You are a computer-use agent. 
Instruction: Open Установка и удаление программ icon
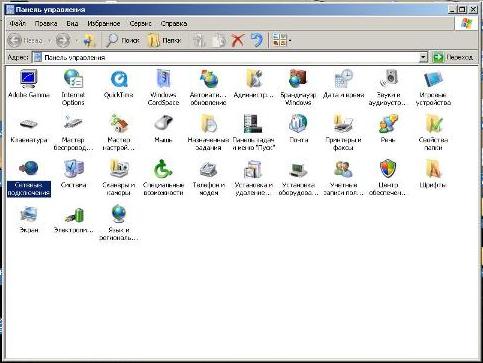(253, 169)
